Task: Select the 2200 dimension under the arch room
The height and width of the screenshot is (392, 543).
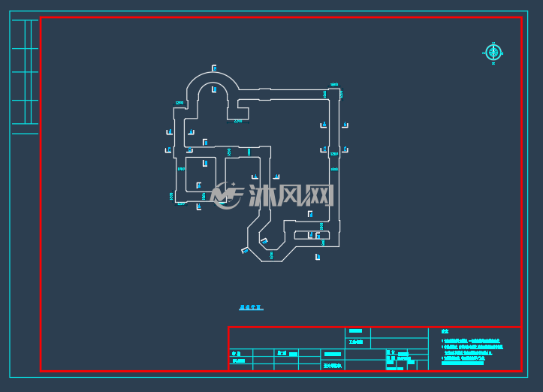Action: (238, 121)
